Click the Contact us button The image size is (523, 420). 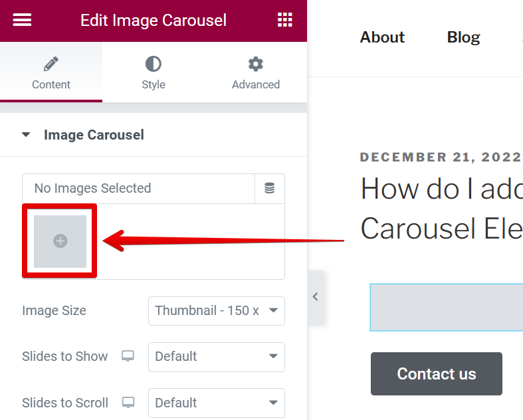tap(437, 373)
